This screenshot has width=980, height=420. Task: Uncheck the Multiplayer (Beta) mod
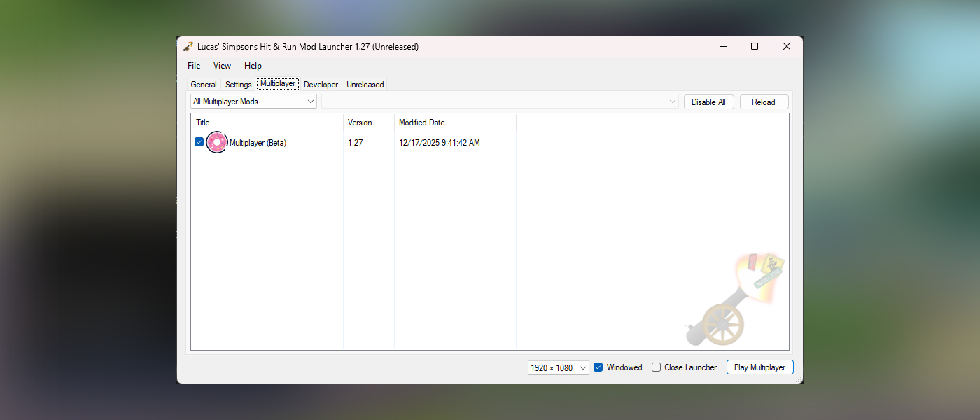point(199,141)
